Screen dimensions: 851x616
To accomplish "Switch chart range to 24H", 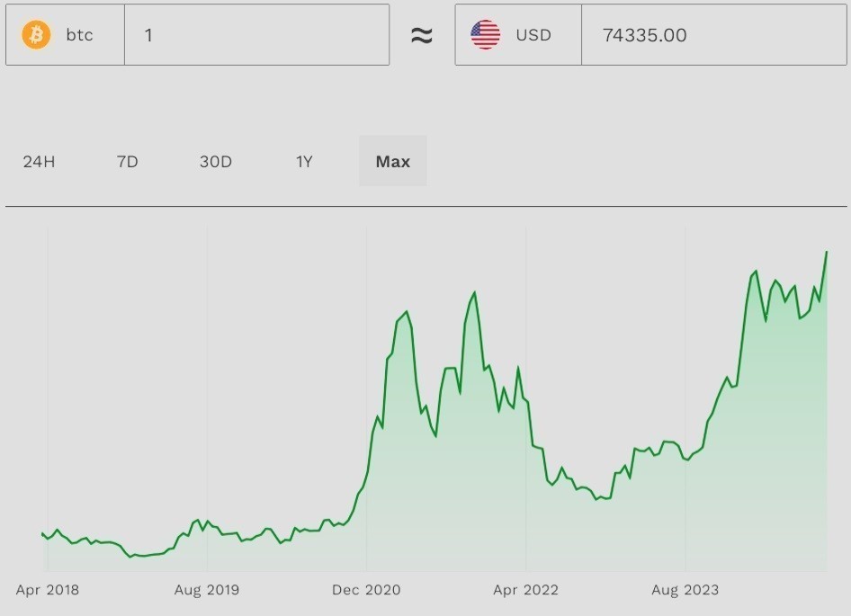I will pos(39,162).
